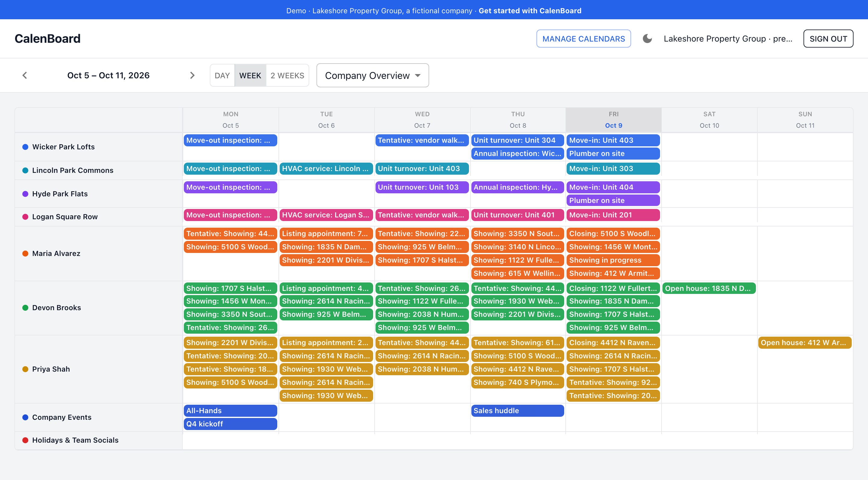Select the Priya Shah calendar label

pos(51,369)
